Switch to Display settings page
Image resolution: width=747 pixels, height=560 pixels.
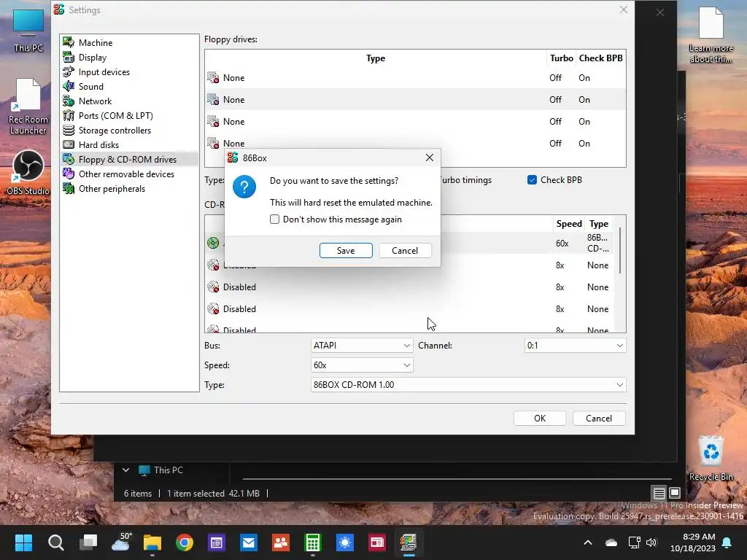93,57
